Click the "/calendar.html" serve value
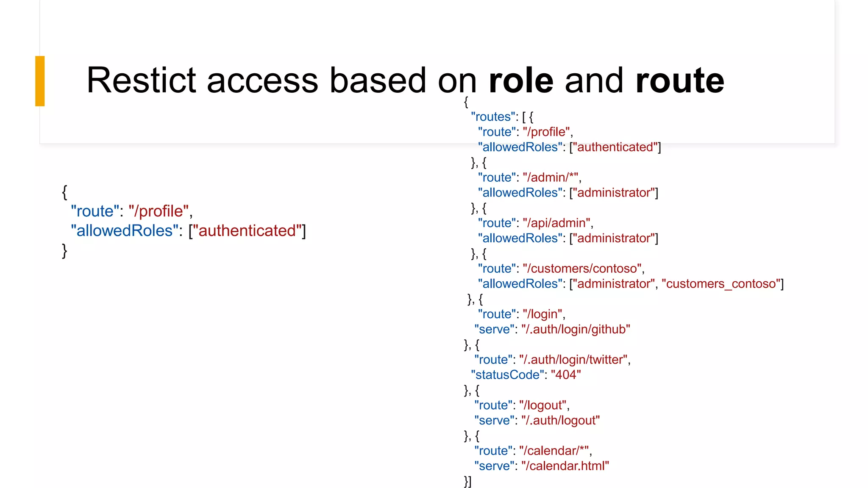 pyautogui.click(x=565, y=466)
